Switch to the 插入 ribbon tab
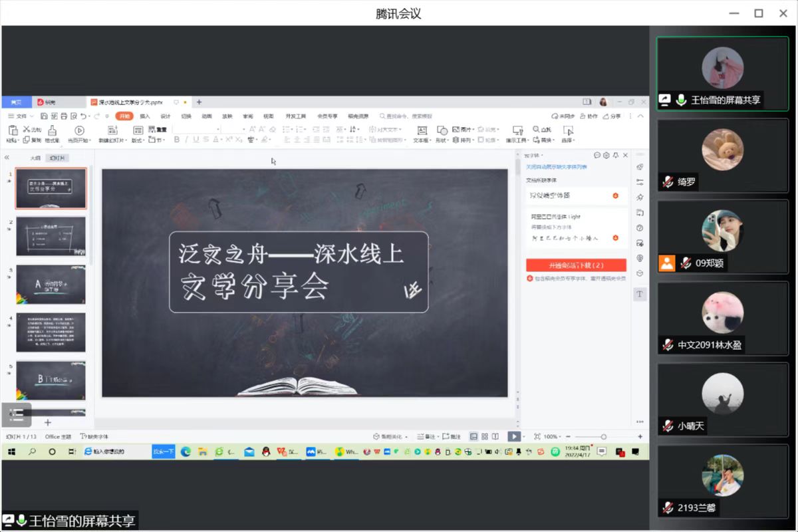This screenshot has width=798, height=532. [145, 116]
